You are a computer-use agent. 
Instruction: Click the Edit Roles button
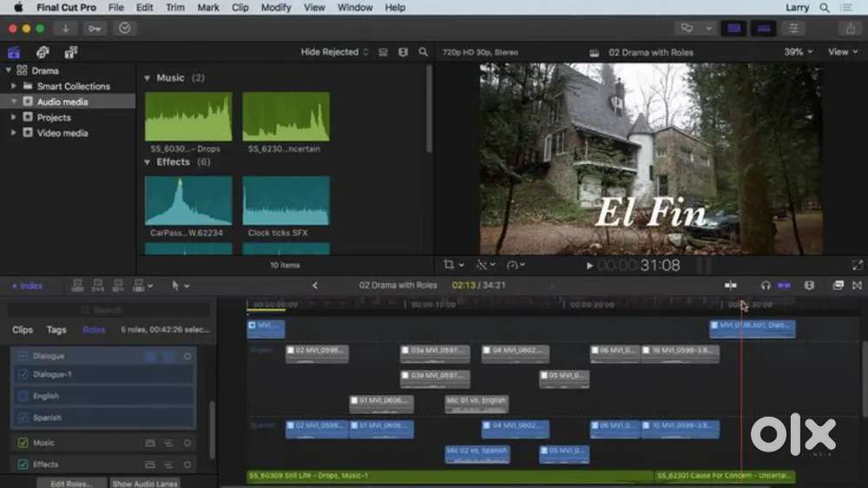click(x=71, y=483)
